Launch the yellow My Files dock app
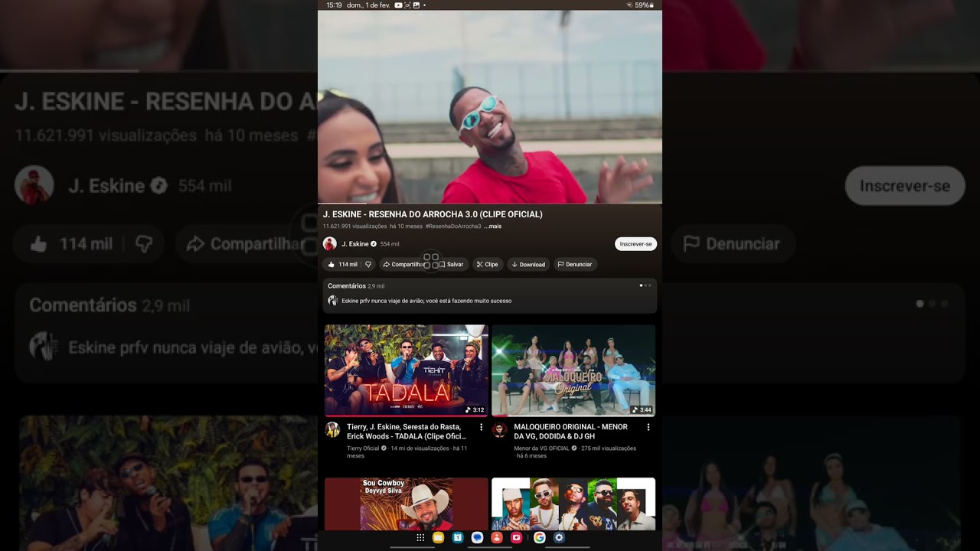The width and height of the screenshot is (980, 551). click(439, 538)
